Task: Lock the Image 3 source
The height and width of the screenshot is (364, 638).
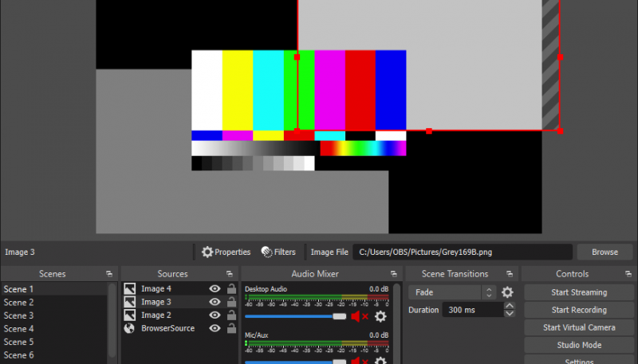Action: [231, 302]
